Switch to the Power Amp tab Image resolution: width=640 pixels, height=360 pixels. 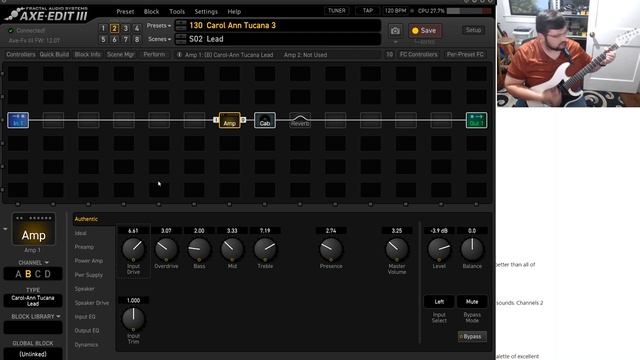click(x=89, y=261)
